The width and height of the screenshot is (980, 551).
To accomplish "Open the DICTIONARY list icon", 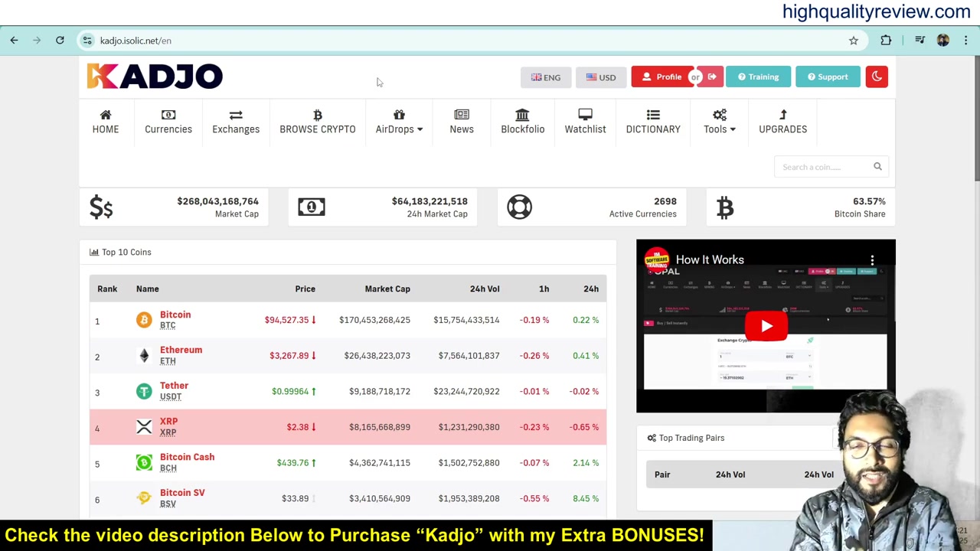I will 653,115.
